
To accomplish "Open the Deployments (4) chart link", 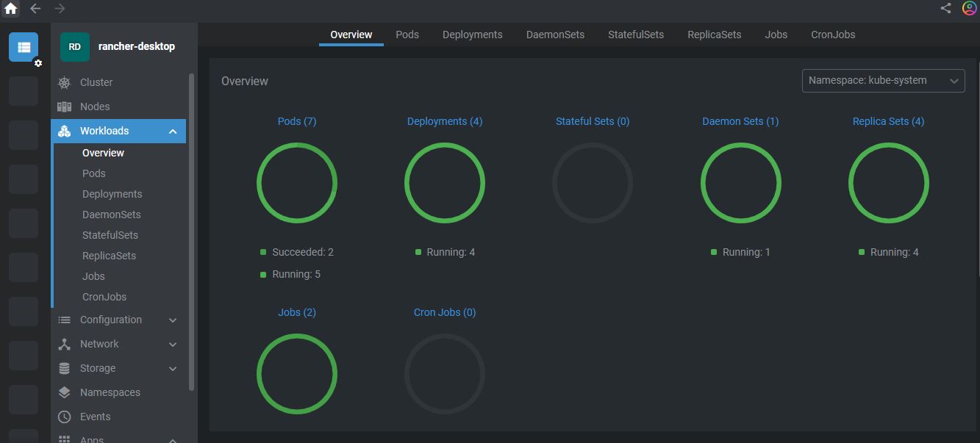I will (x=444, y=120).
